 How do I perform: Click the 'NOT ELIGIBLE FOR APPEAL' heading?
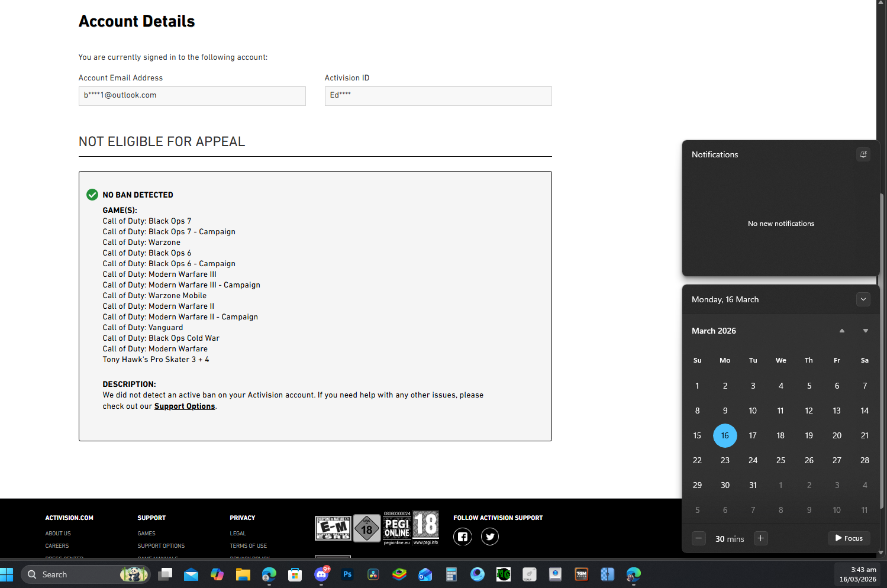pyautogui.click(x=162, y=141)
